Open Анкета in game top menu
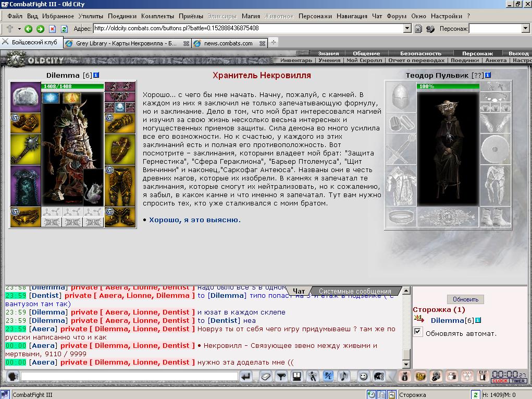The image size is (532, 399). [496, 61]
